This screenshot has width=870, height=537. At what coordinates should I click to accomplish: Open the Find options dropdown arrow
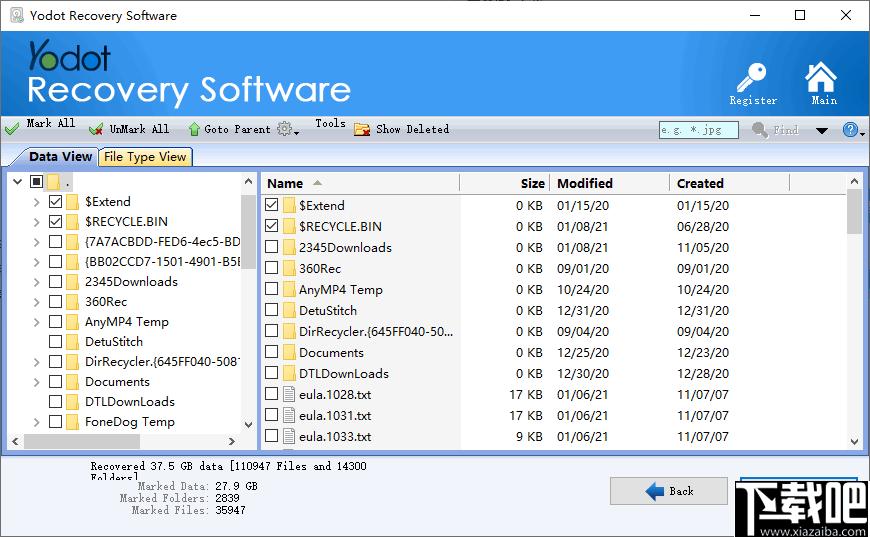pyautogui.click(x=822, y=131)
